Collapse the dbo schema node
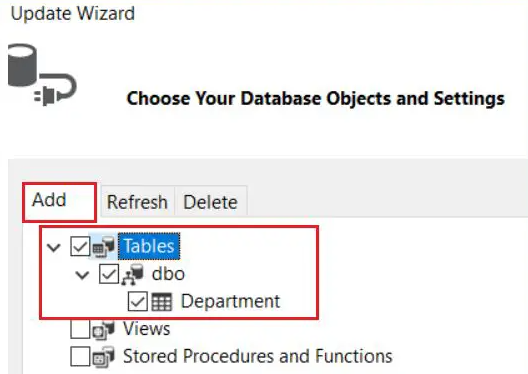528x374 pixels. pos(82,275)
